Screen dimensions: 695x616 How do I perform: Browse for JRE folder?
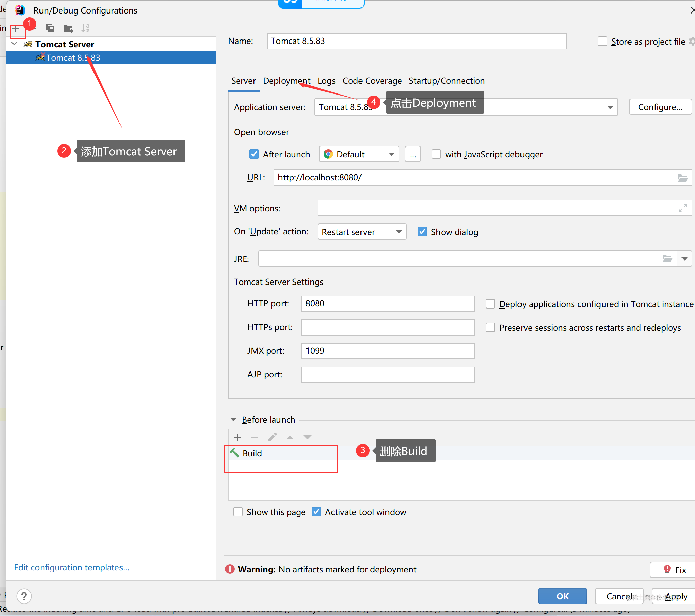667,259
